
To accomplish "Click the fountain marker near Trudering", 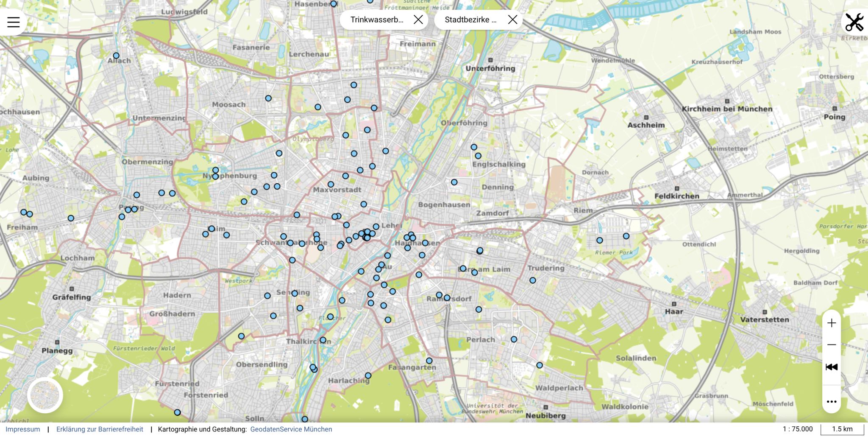I will tap(533, 280).
